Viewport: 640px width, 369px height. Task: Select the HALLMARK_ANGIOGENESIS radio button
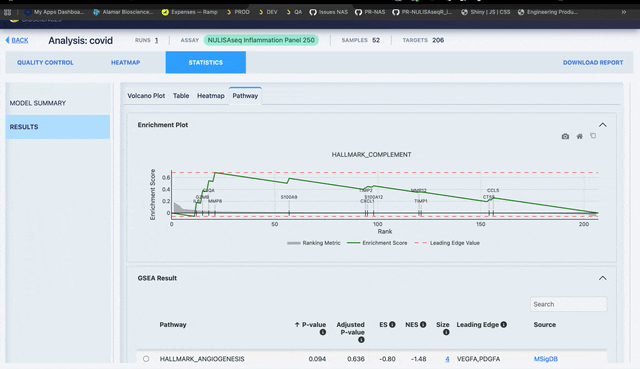coord(146,359)
